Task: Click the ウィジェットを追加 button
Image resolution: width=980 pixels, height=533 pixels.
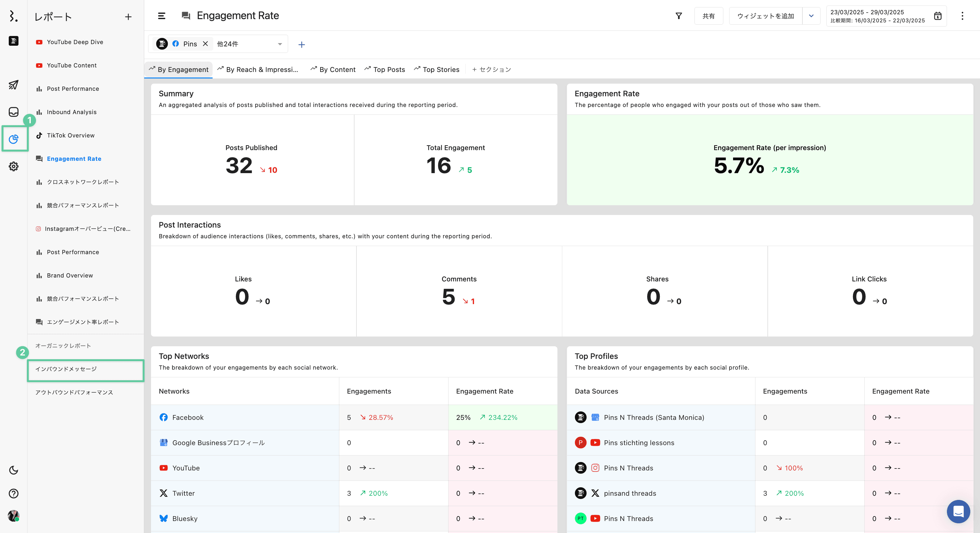Action: [765, 16]
